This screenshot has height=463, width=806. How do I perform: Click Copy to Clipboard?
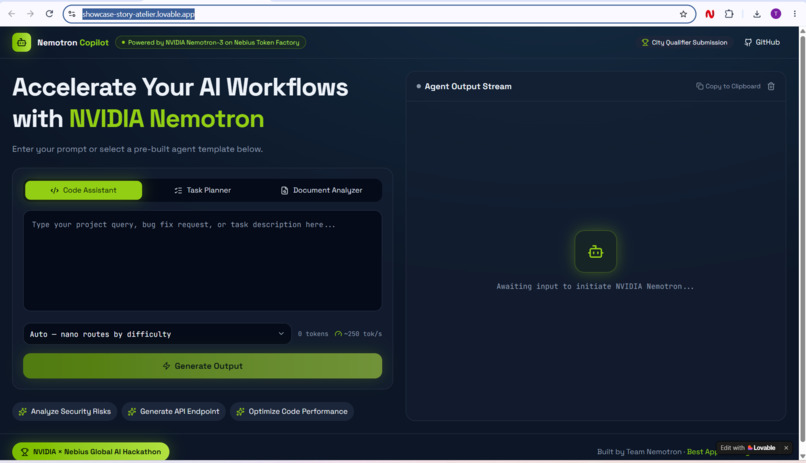pyautogui.click(x=728, y=86)
